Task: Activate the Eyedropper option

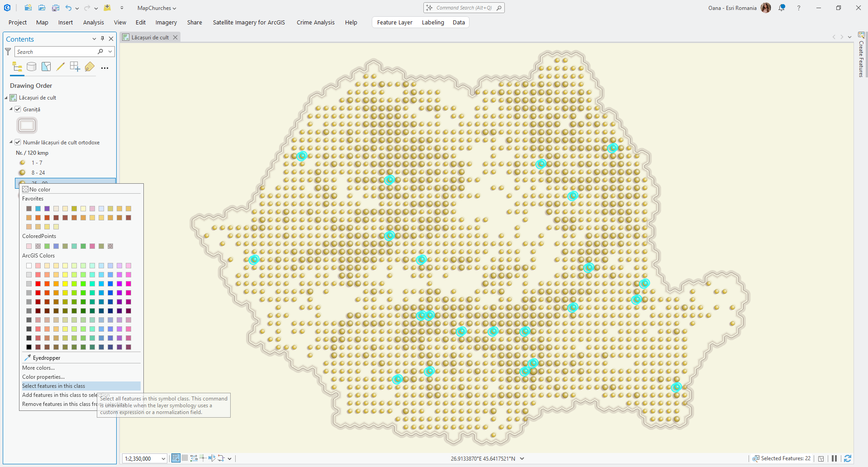Action: (46, 358)
